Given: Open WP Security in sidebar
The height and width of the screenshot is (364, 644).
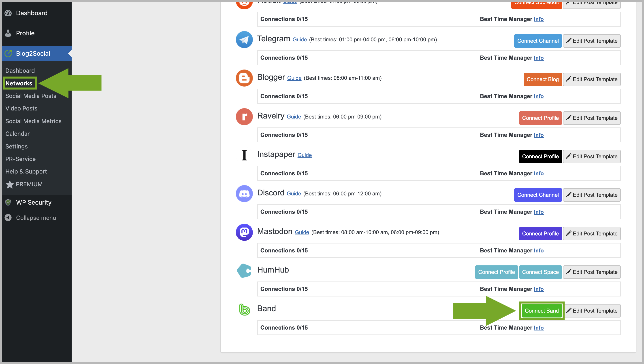Looking at the screenshot, I should pos(34,203).
